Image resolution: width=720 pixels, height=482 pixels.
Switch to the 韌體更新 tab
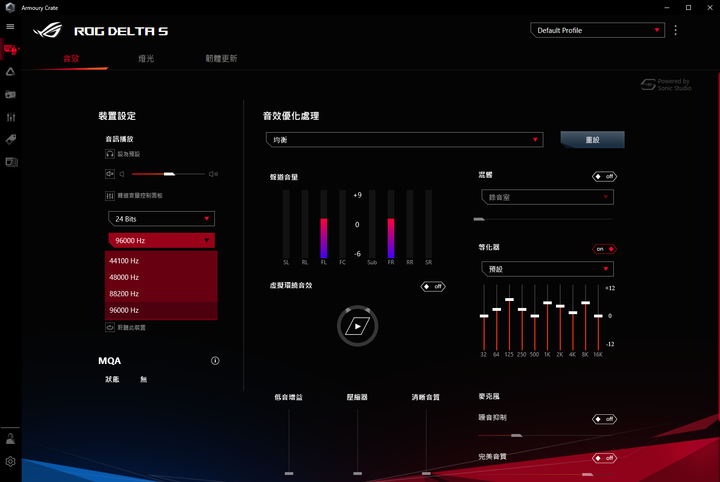click(x=221, y=58)
